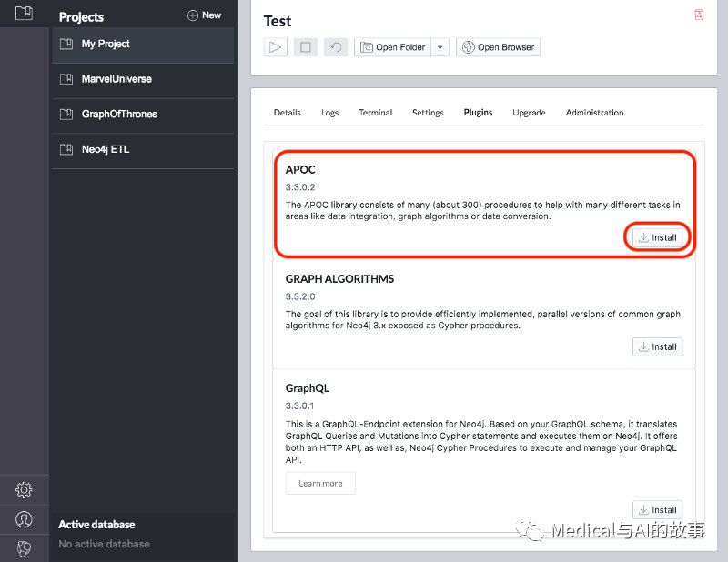Click the Neo4j browser icon at sidebar bottom
Image resolution: width=728 pixels, height=562 pixels.
pos(24,548)
